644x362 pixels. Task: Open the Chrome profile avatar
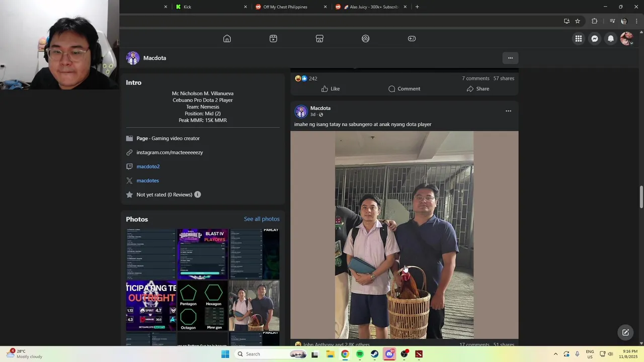click(x=624, y=21)
